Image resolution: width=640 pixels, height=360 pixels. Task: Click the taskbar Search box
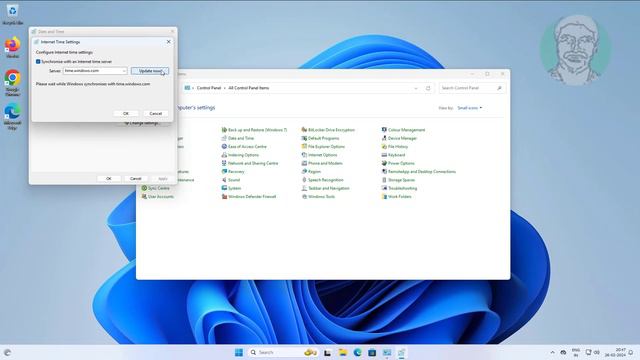[282, 352]
